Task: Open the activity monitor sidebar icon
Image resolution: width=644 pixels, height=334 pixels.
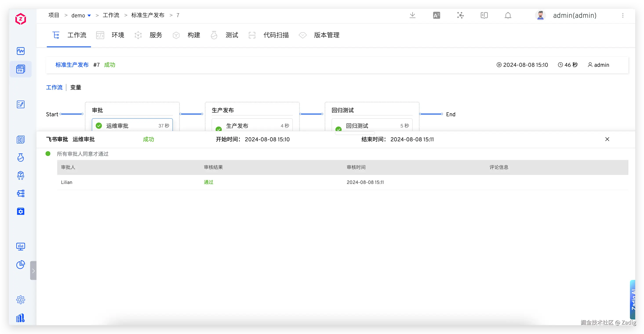Action: point(20,51)
